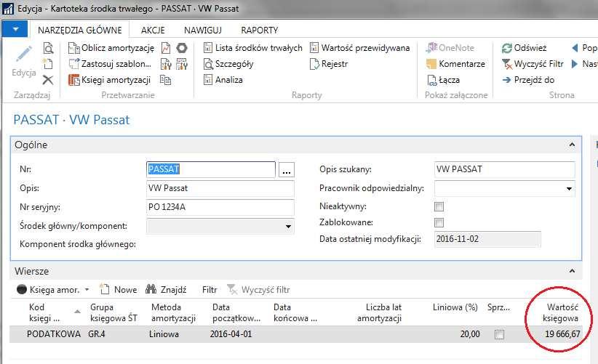
Task: Click Zastosuj szablon...
Action: (x=110, y=64)
